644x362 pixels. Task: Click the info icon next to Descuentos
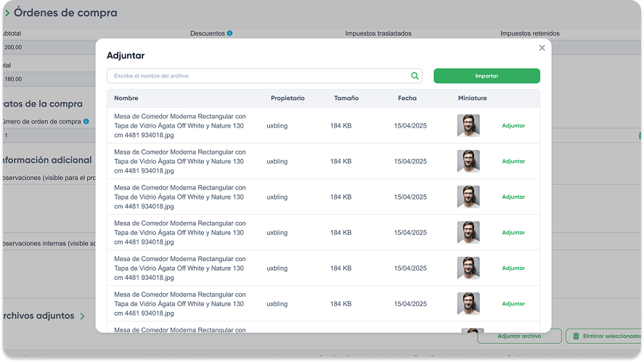[229, 33]
